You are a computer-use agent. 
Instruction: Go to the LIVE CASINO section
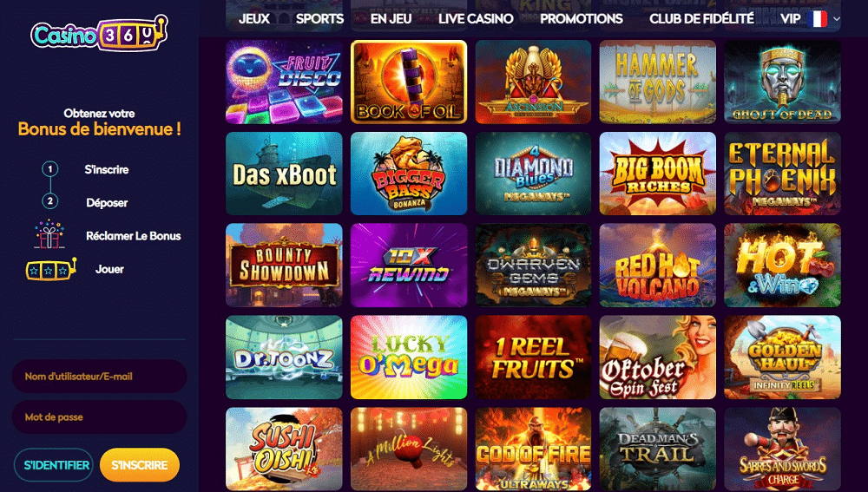[x=476, y=19]
